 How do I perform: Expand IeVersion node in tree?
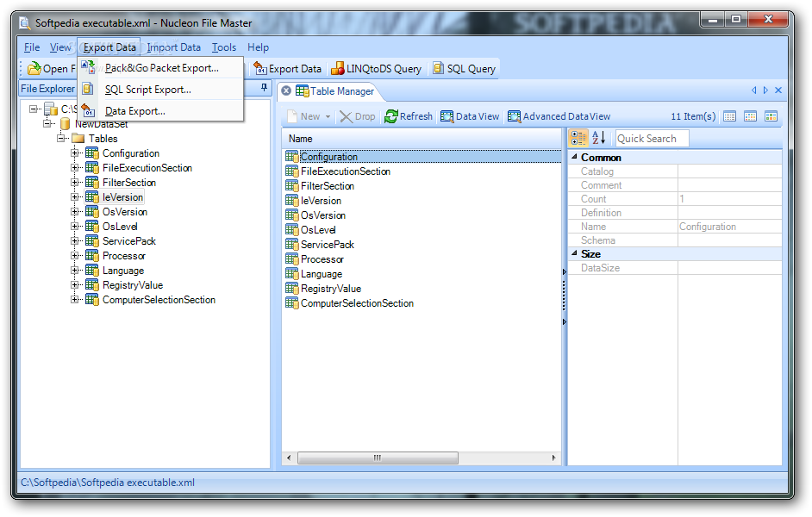pyautogui.click(x=75, y=197)
